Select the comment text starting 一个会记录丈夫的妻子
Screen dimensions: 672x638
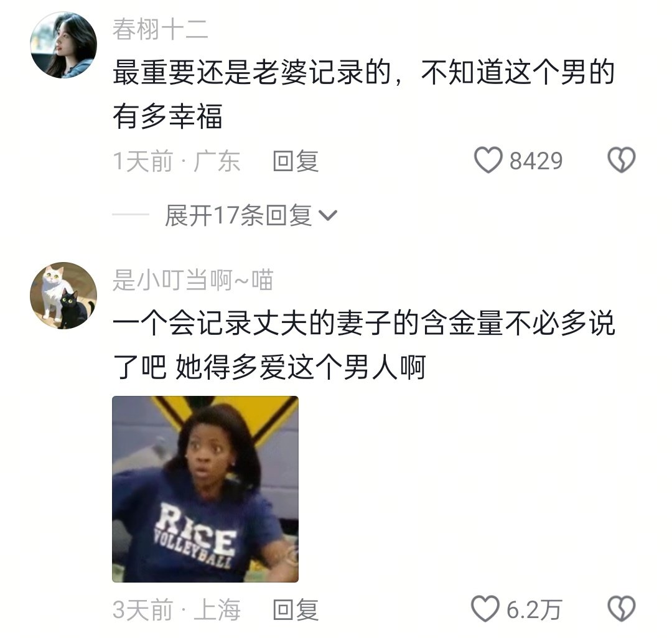pos(364,345)
